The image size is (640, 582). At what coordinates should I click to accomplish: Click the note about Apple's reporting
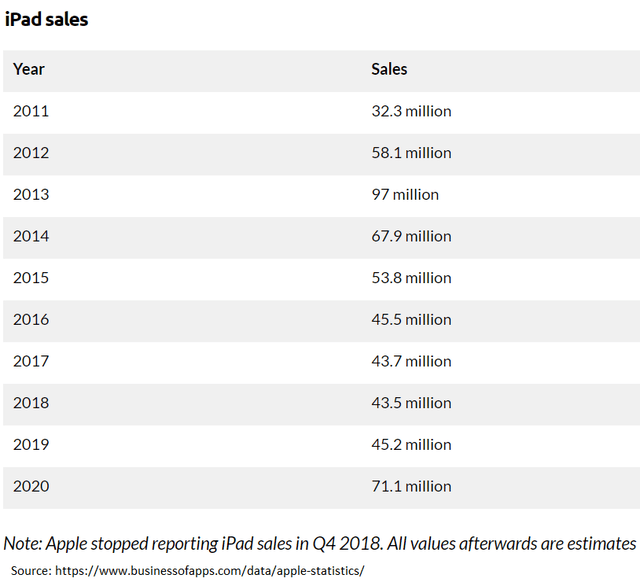coord(320,543)
